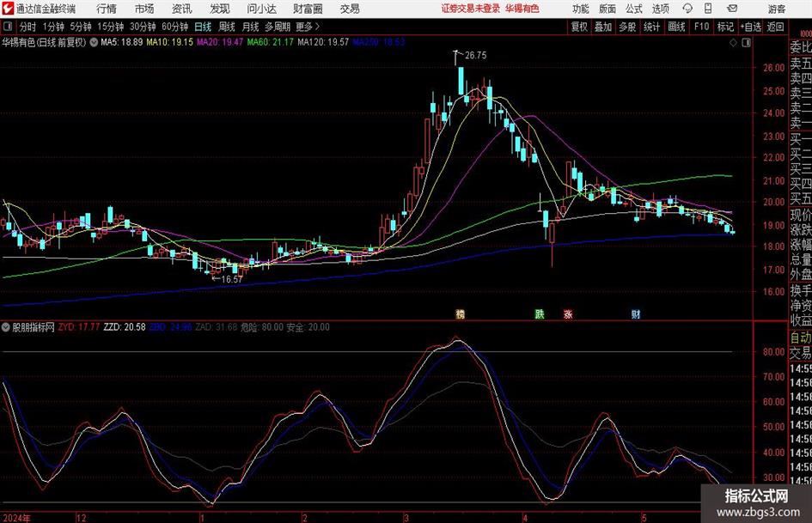Screen dimensions: 812x523
Task: Click the 榜 event marker under the chart
Action: point(460,313)
